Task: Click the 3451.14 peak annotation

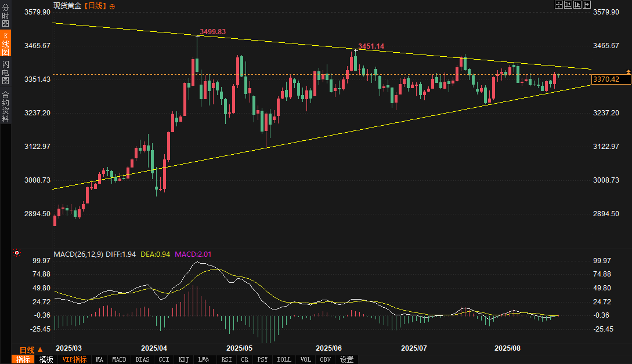Action: tap(371, 46)
